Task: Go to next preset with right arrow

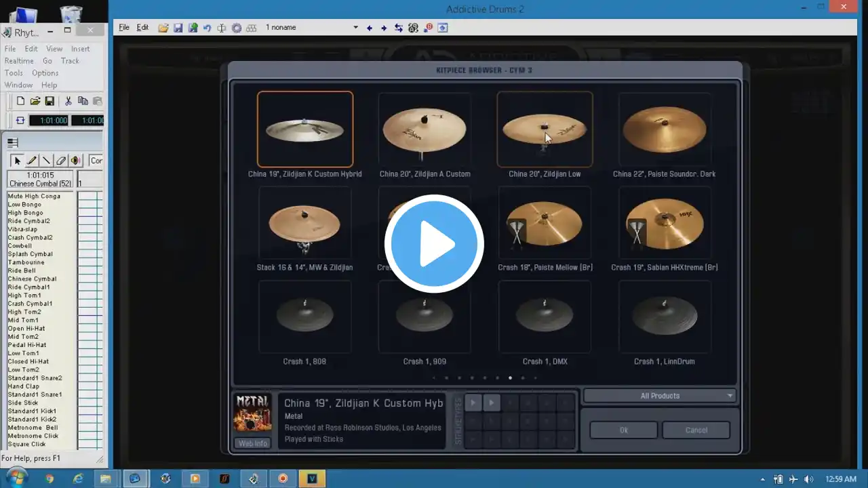Action: [384, 28]
